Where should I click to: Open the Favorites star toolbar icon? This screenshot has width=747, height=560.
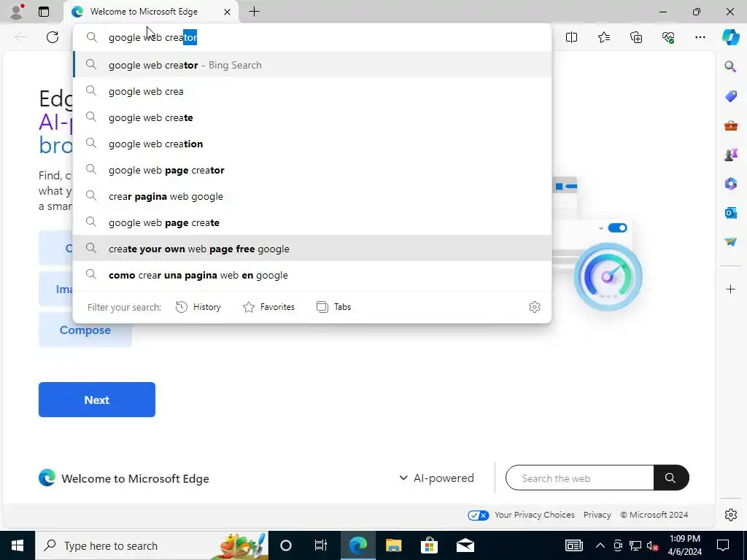[x=603, y=37]
